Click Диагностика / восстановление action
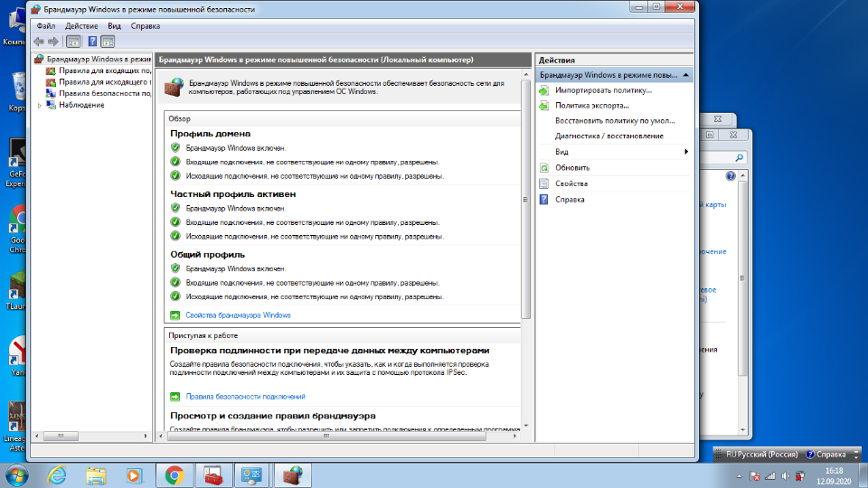The image size is (868, 488). pyautogui.click(x=609, y=136)
